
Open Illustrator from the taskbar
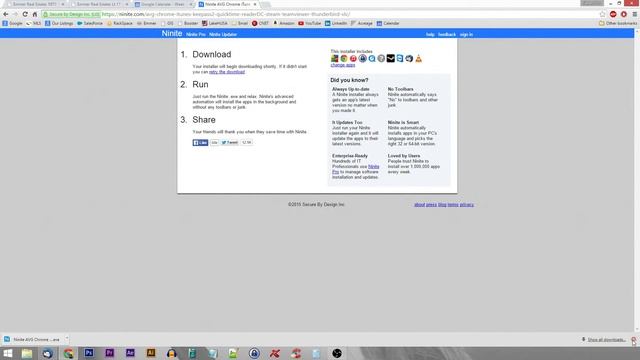pos(151,353)
